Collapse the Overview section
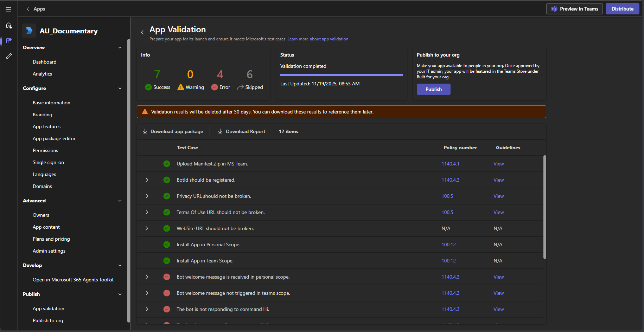The image size is (644, 332). [120, 48]
